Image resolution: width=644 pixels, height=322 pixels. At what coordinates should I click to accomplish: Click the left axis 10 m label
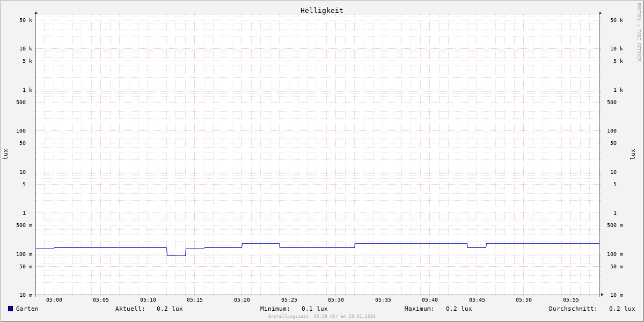click(26, 295)
